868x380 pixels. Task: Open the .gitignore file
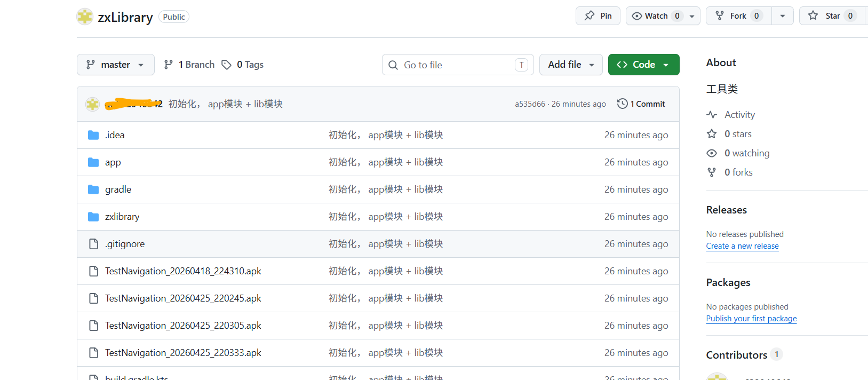125,244
